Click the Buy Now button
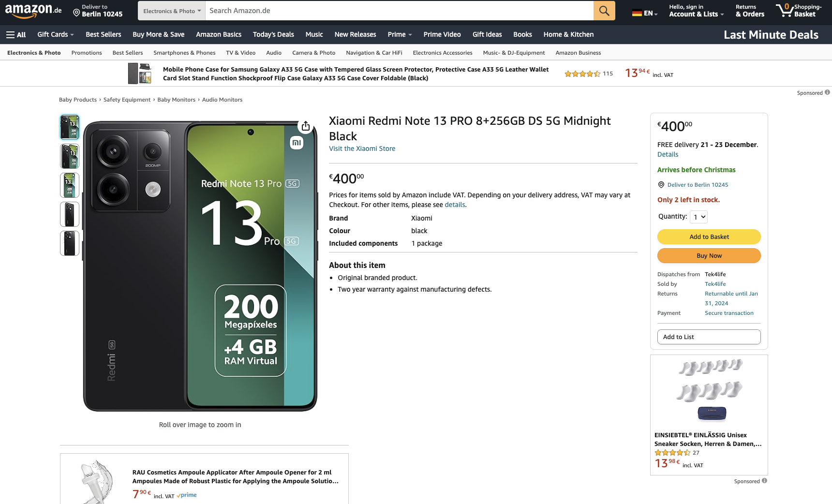 pyautogui.click(x=709, y=255)
